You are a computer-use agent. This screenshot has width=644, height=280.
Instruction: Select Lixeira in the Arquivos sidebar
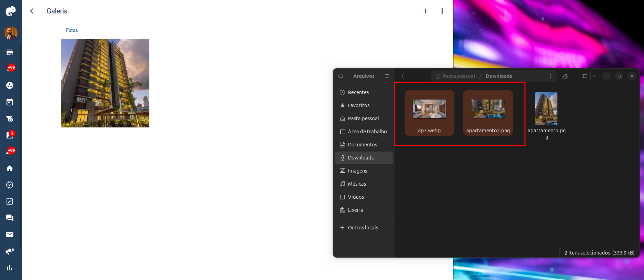364,210
